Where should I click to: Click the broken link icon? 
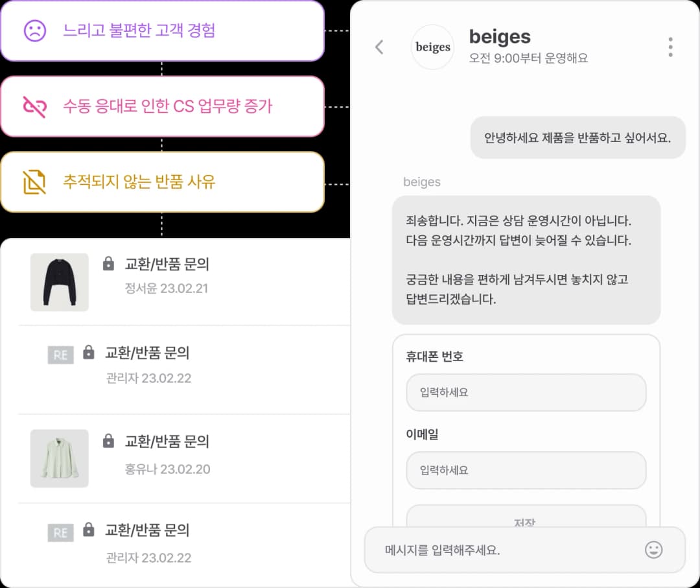point(35,106)
